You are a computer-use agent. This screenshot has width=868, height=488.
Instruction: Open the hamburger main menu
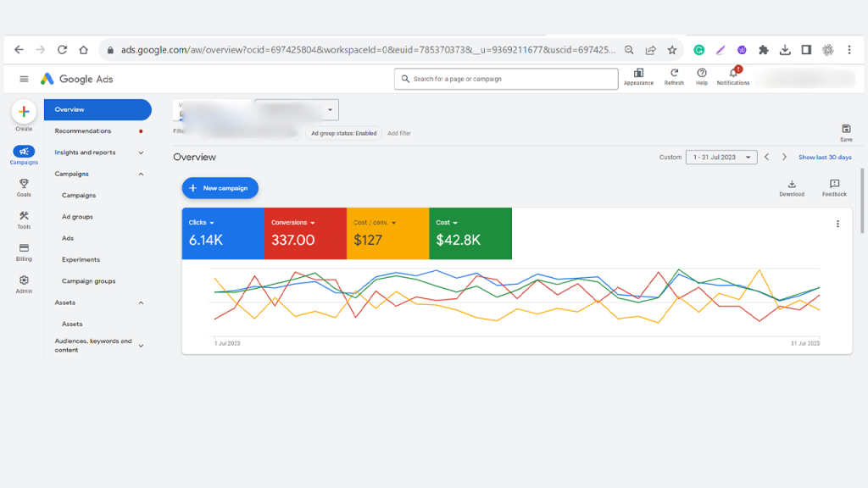pos(24,79)
